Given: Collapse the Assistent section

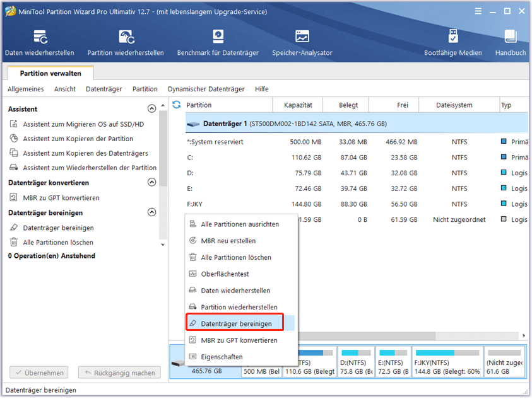Looking at the screenshot, I should coord(151,108).
